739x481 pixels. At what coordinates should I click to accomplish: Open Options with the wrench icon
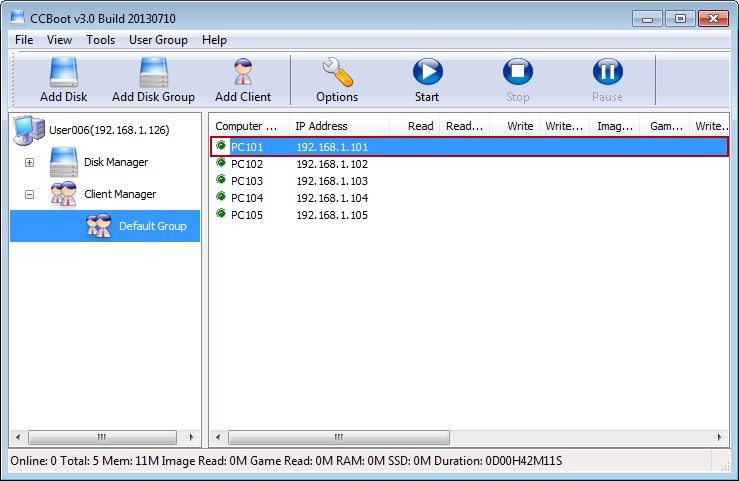337,73
